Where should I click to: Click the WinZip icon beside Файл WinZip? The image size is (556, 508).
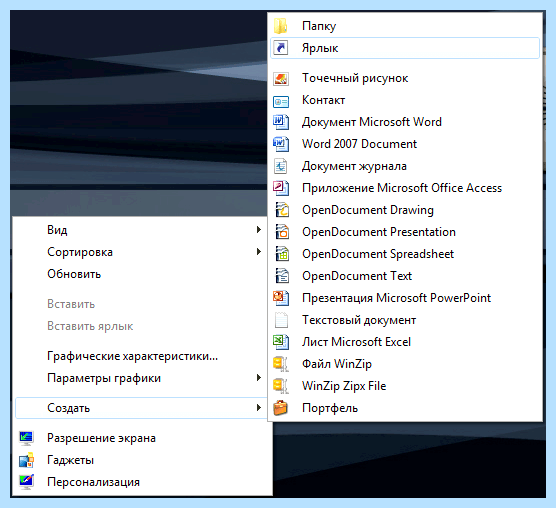point(280,364)
